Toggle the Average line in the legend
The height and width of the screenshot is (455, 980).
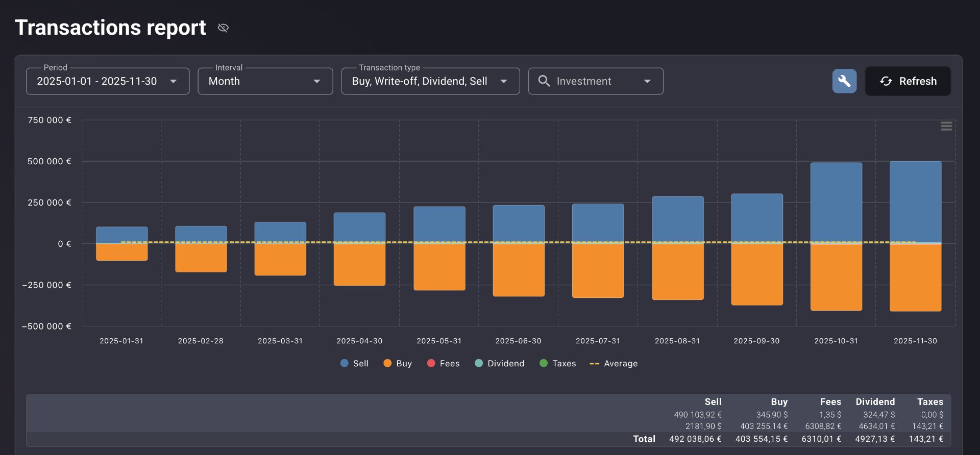click(614, 363)
